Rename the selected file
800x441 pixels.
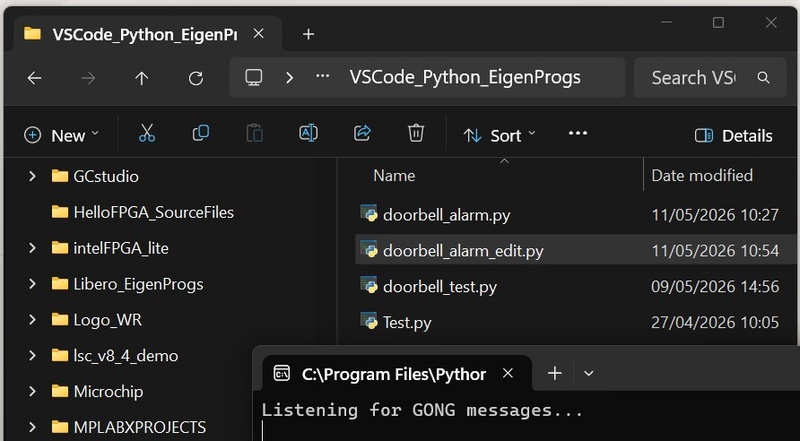[308, 134]
